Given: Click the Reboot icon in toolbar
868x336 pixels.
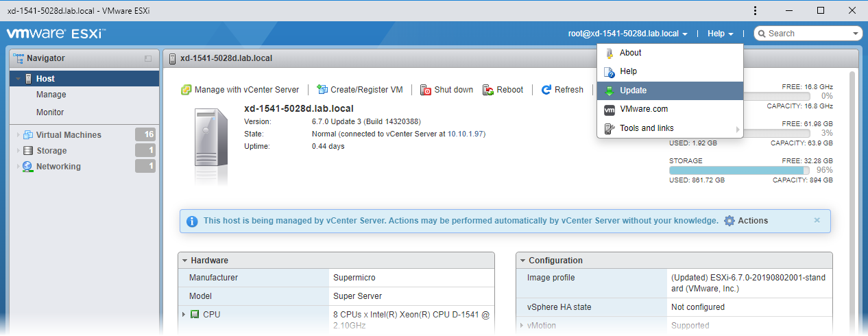Looking at the screenshot, I should (488, 90).
